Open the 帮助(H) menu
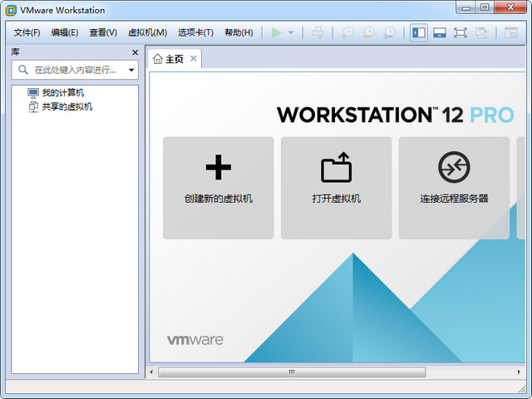The width and height of the screenshot is (532, 399). coord(239,32)
